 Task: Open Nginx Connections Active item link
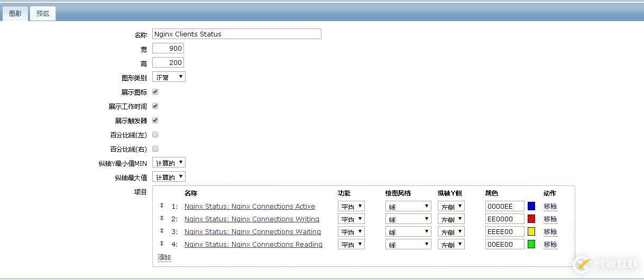(250, 206)
